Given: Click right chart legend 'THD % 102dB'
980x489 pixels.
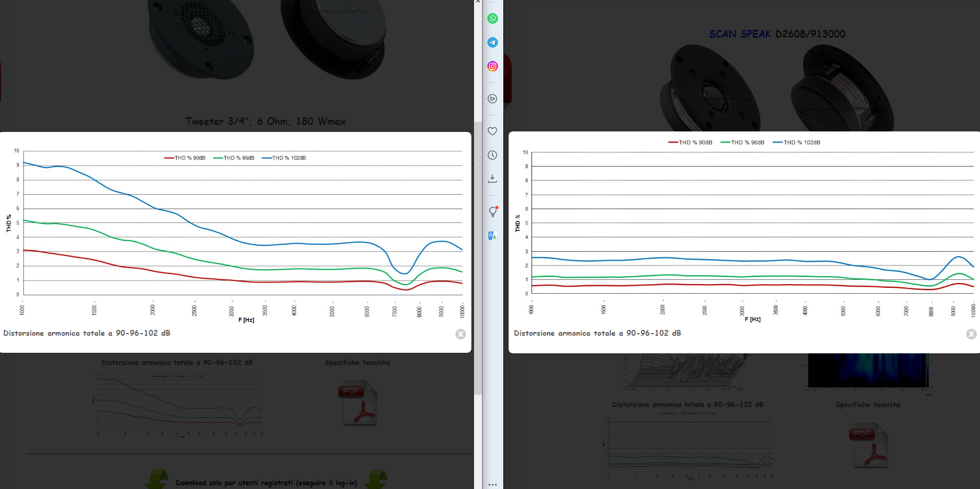Looking at the screenshot, I should [x=796, y=143].
